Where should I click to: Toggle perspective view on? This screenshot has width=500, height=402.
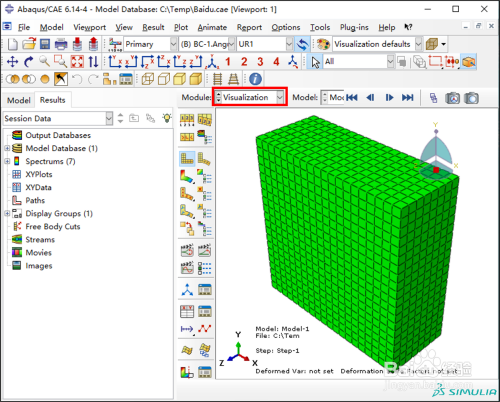[x=234, y=79]
